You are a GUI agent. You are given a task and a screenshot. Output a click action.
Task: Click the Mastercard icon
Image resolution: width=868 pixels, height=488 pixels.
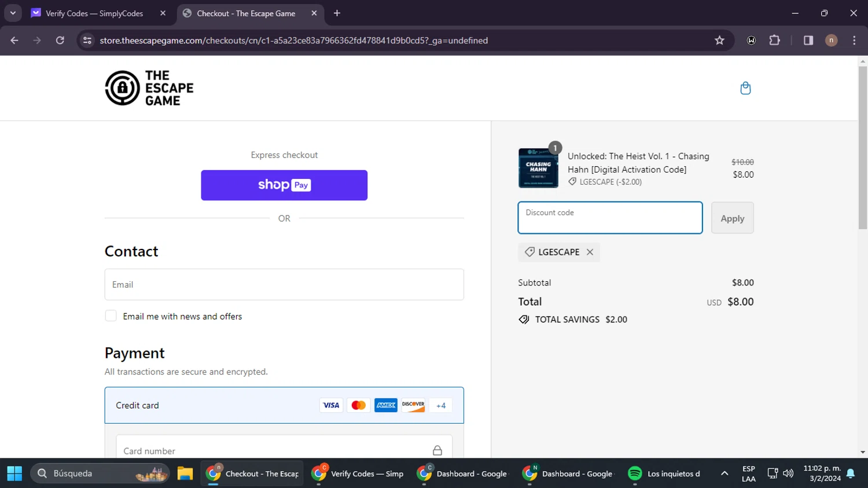(x=359, y=405)
